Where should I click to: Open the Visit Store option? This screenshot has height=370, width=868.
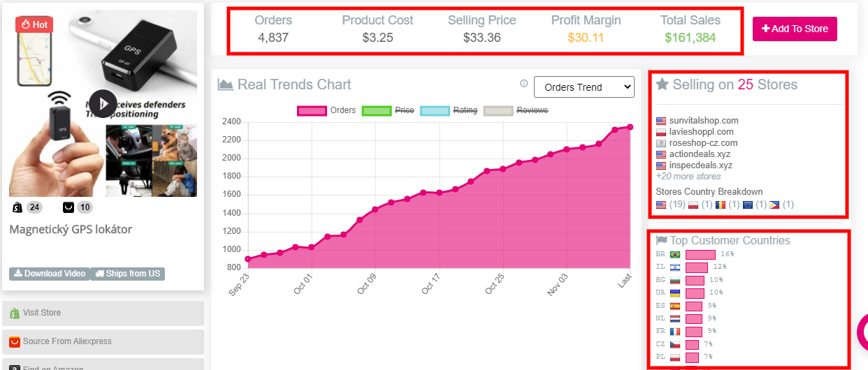[103, 313]
